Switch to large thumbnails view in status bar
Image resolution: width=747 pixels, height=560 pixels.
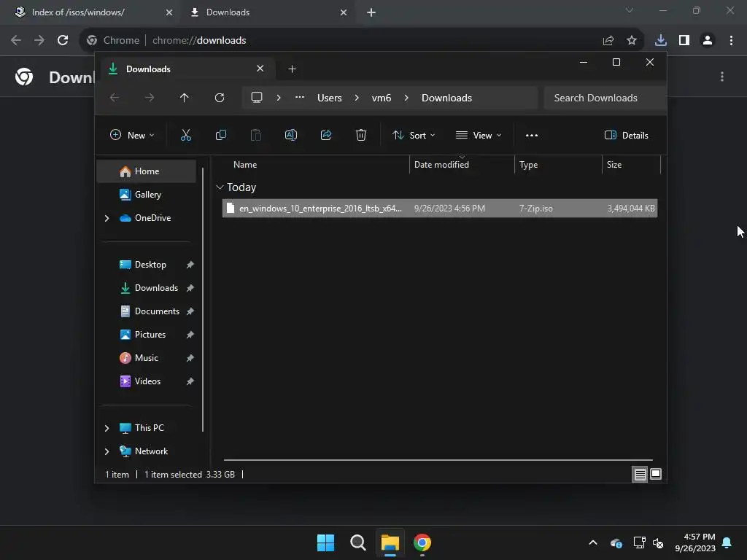656,474
